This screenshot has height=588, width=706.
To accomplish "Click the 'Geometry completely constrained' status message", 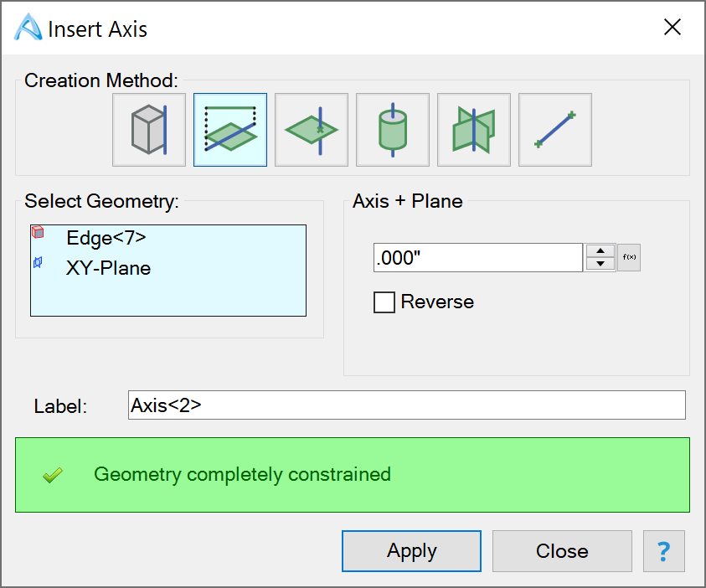I will pos(242,475).
